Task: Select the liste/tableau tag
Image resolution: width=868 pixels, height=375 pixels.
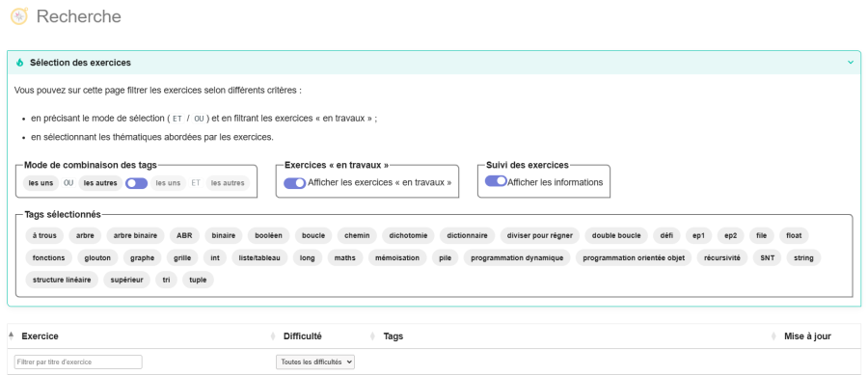Action: pyautogui.click(x=259, y=257)
